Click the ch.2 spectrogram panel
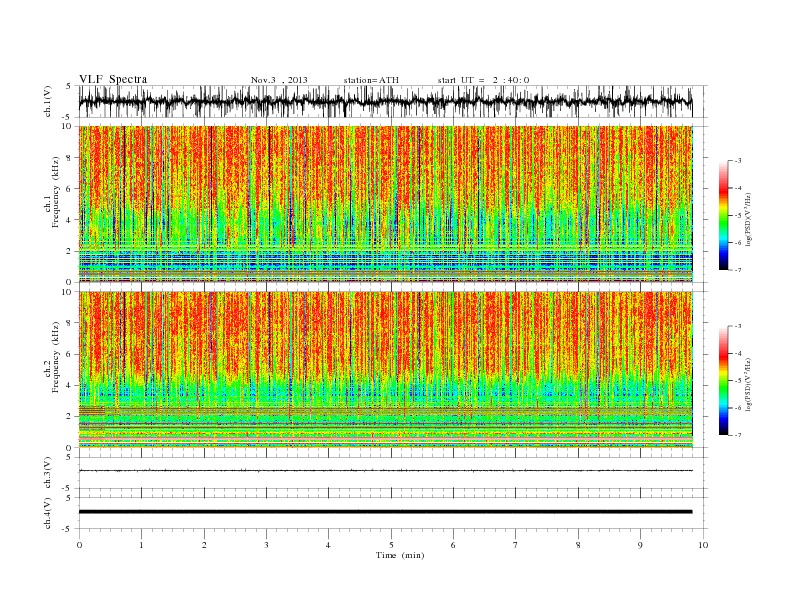This screenshot has width=792, height=612. point(386,369)
